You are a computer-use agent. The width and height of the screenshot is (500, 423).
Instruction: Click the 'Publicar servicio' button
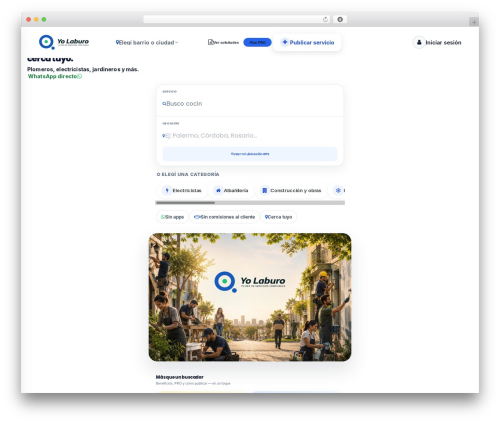[x=307, y=42]
